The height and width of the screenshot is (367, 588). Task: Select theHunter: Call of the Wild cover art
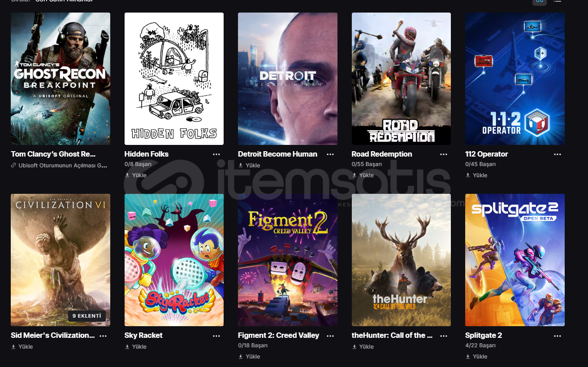pyautogui.click(x=401, y=260)
